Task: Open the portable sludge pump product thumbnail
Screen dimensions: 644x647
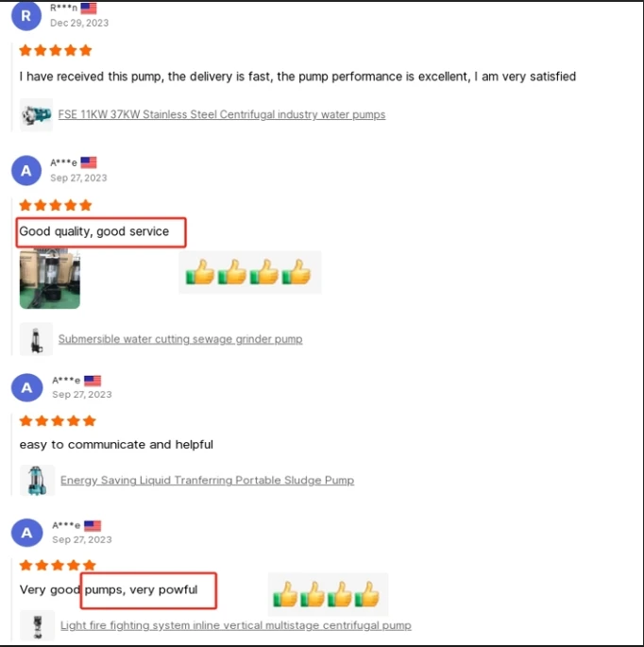Action: pyautogui.click(x=37, y=480)
